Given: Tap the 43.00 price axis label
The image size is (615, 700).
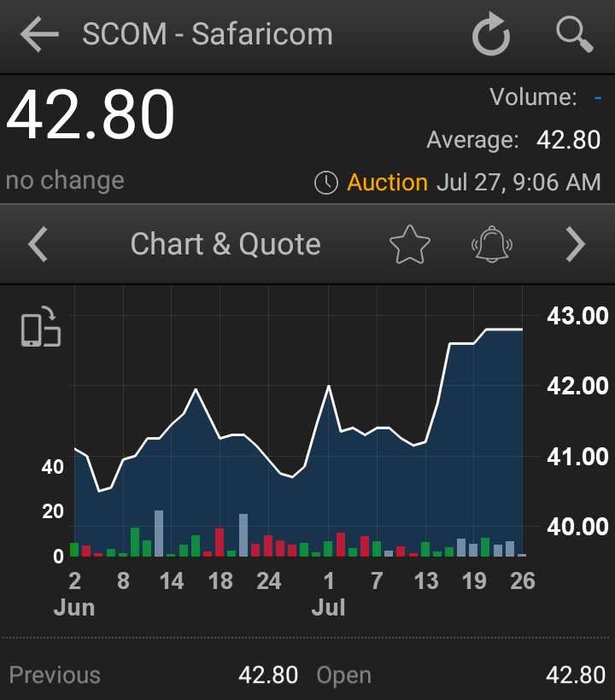Looking at the screenshot, I should (577, 316).
